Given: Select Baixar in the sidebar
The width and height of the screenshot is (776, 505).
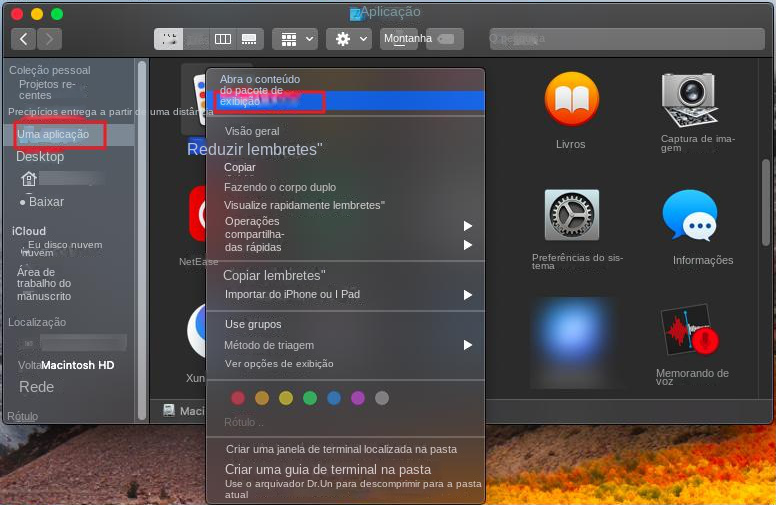Looking at the screenshot, I should (46, 202).
